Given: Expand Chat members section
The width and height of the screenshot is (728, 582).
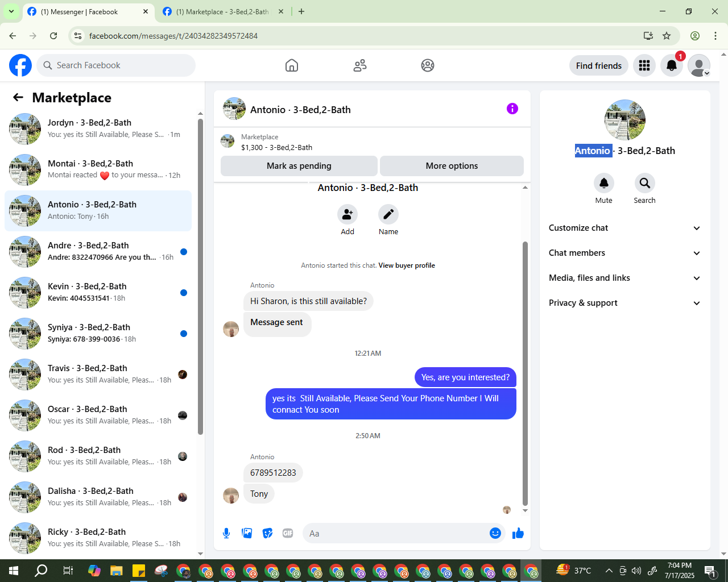Looking at the screenshot, I should tap(624, 253).
